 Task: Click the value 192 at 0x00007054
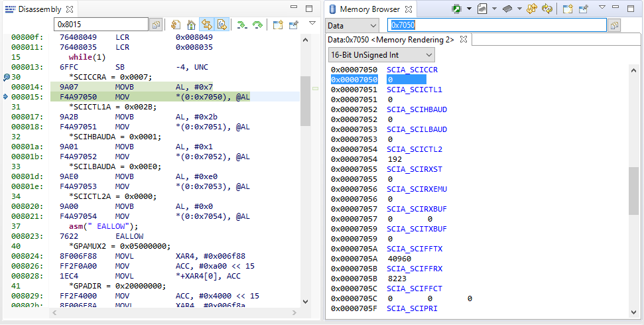395,159
